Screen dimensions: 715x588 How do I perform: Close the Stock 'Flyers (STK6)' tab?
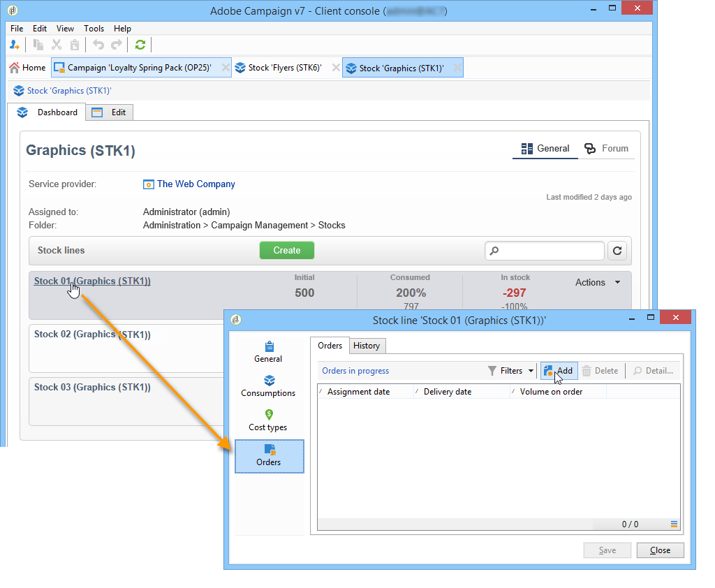336,68
